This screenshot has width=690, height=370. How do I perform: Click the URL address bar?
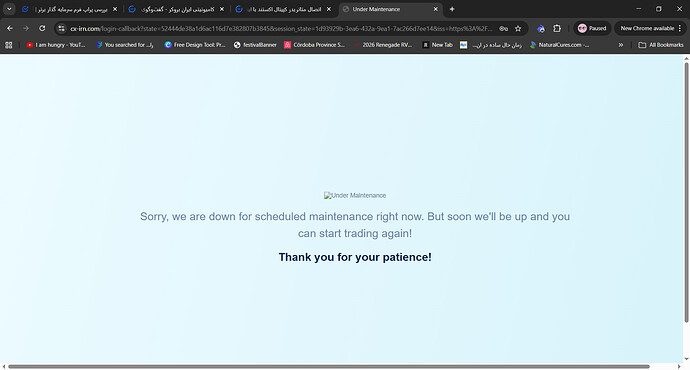pyautogui.click(x=282, y=29)
